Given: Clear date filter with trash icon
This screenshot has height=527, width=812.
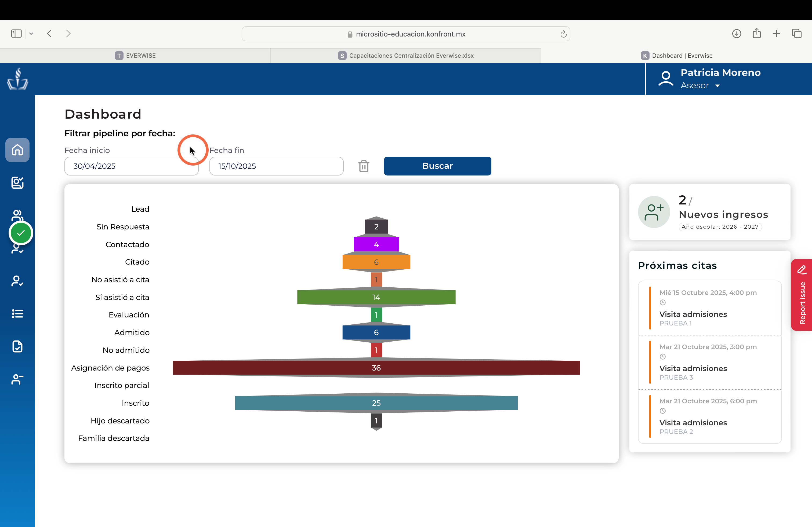Looking at the screenshot, I should click(x=364, y=166).
